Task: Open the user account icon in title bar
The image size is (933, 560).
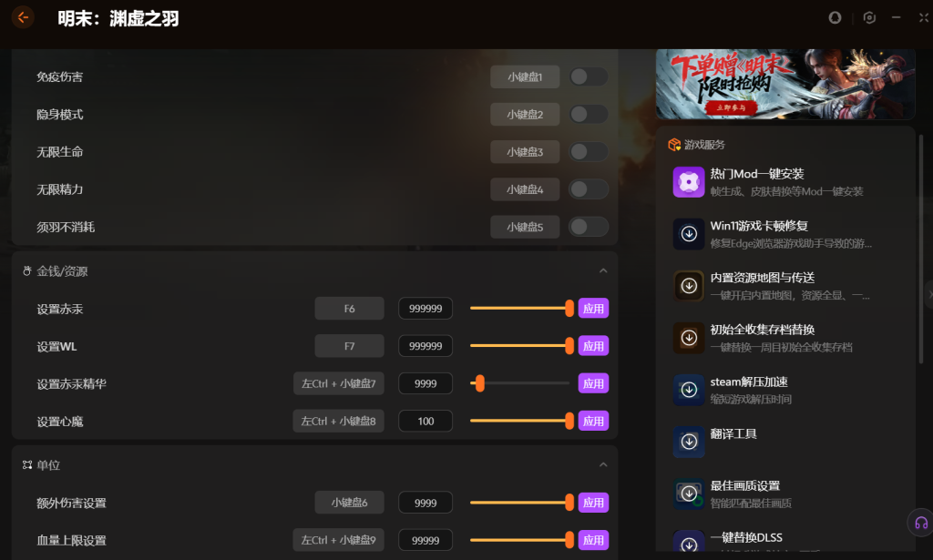Action: click(835, 18)
